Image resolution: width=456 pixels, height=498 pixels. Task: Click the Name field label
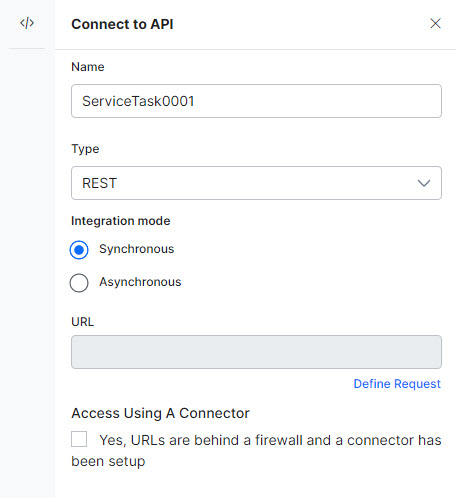[88, 67]
